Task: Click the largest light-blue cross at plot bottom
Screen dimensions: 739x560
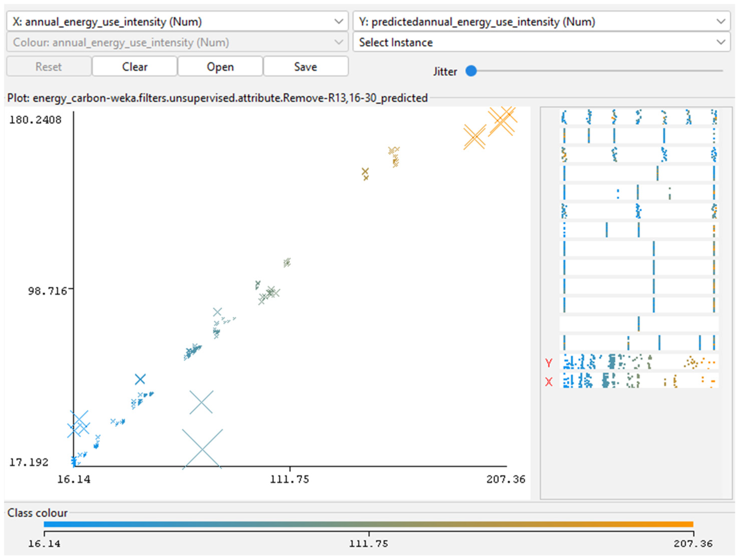Action: click(202, 449)
